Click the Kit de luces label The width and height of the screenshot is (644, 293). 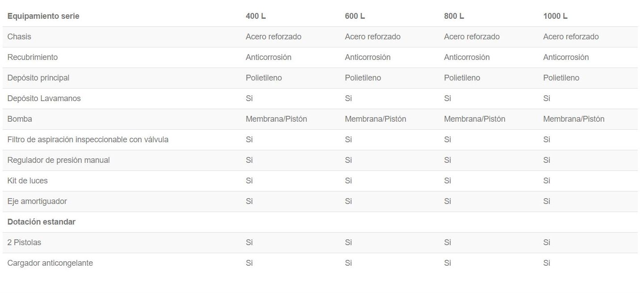tap(27, 181)
